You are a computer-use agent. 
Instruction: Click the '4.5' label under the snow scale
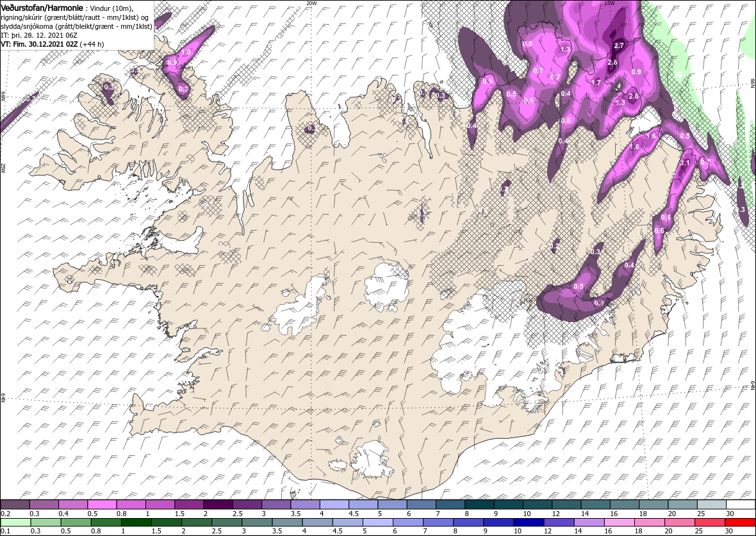(x=354, y=514)
